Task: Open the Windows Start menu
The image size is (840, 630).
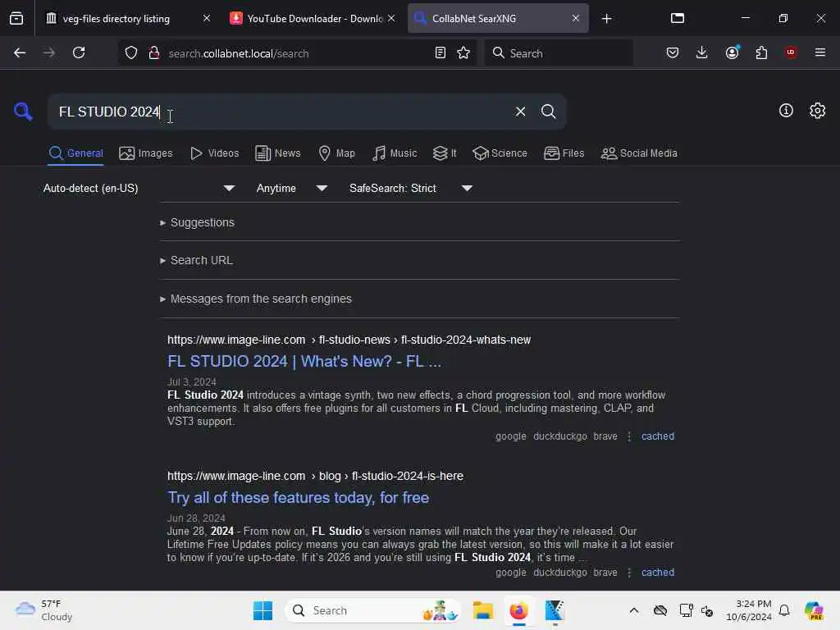Action: [x=262, y=610]
